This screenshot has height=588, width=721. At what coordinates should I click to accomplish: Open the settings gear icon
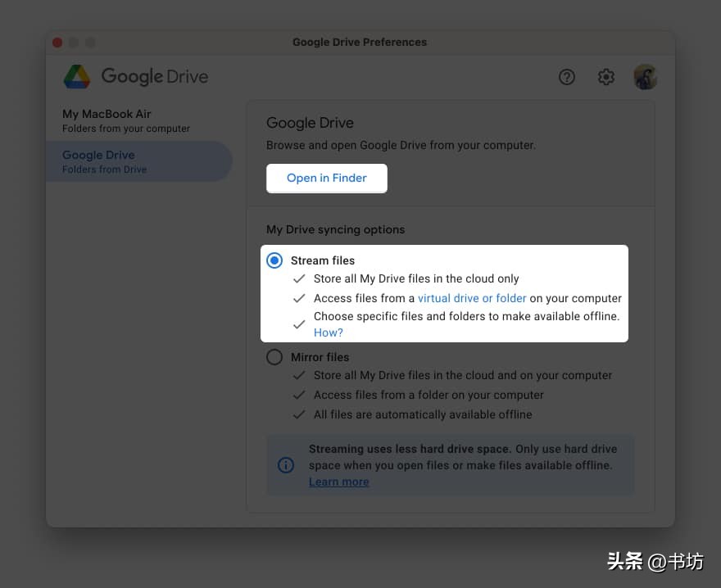click(606, 76)
